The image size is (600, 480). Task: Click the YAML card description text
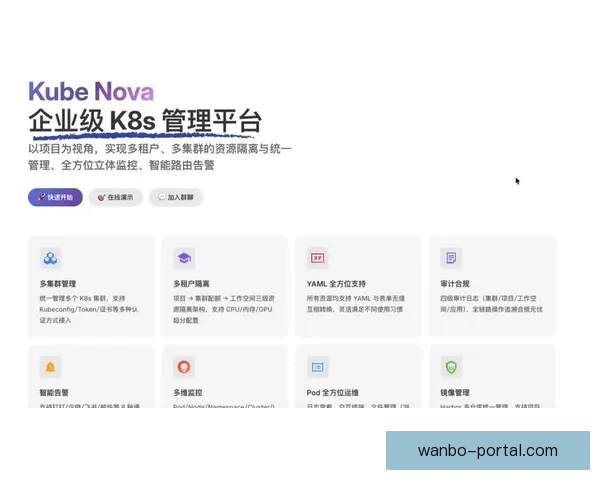pos(355,304)
